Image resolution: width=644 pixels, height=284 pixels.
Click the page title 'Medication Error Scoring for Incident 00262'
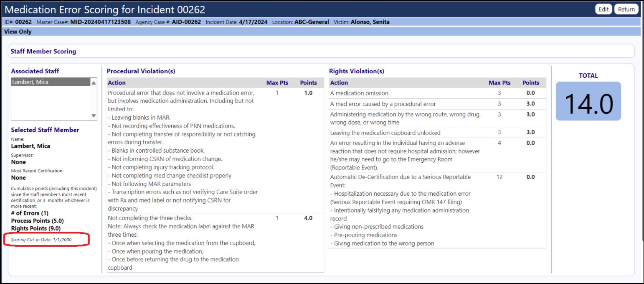(105, 9)
